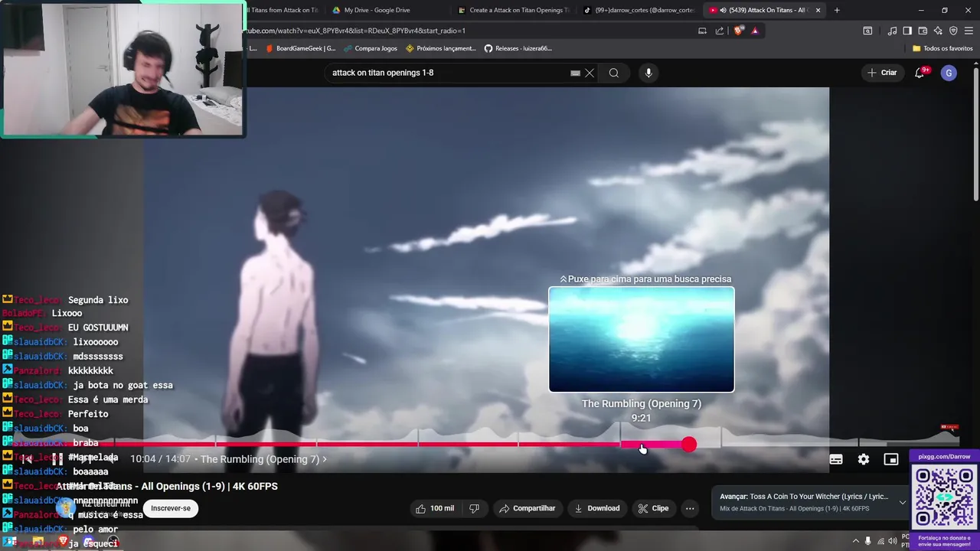Open the player settings gear
Viewport: 980px width, 551px height.
coord(864,459)
